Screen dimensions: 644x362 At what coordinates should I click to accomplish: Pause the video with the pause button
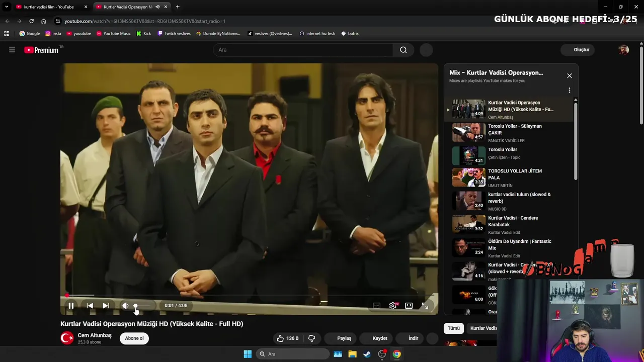point(71,306)
